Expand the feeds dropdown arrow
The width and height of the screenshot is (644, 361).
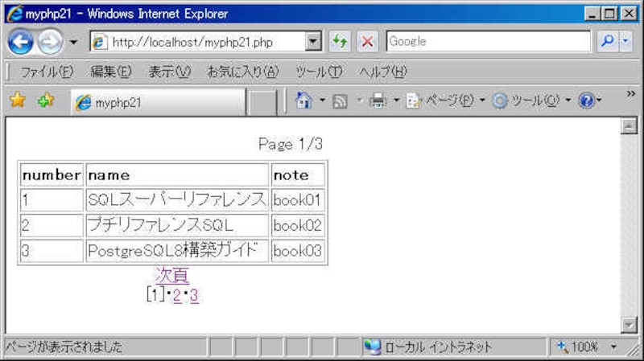(360, 100)
